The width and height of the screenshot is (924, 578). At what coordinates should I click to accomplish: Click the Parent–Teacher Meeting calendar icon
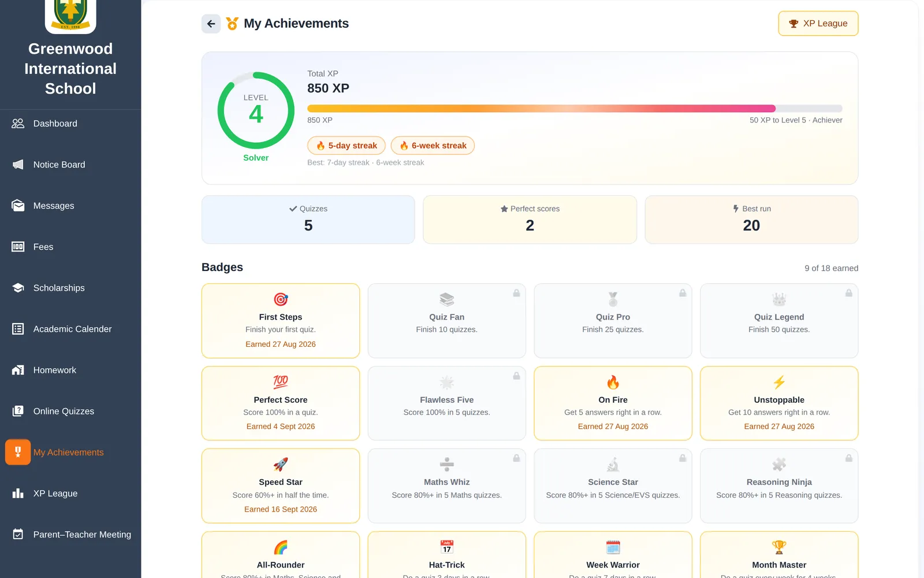coord(18,534)
